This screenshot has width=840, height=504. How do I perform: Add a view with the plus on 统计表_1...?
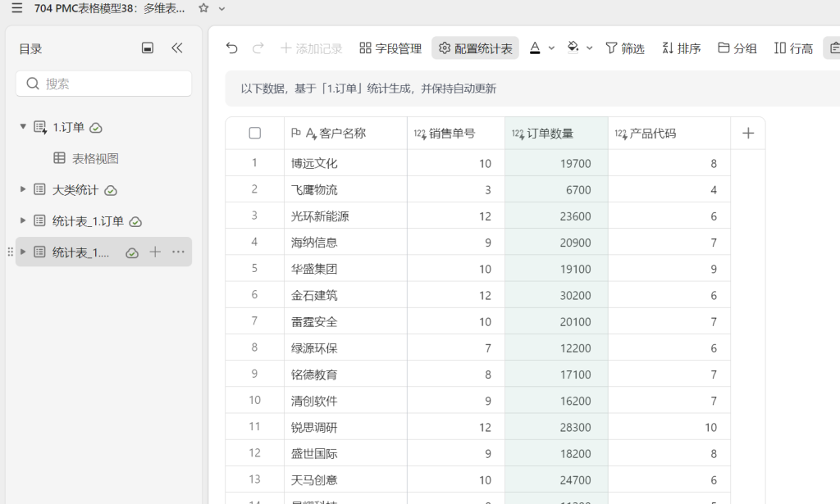click(x=155, y=252)
